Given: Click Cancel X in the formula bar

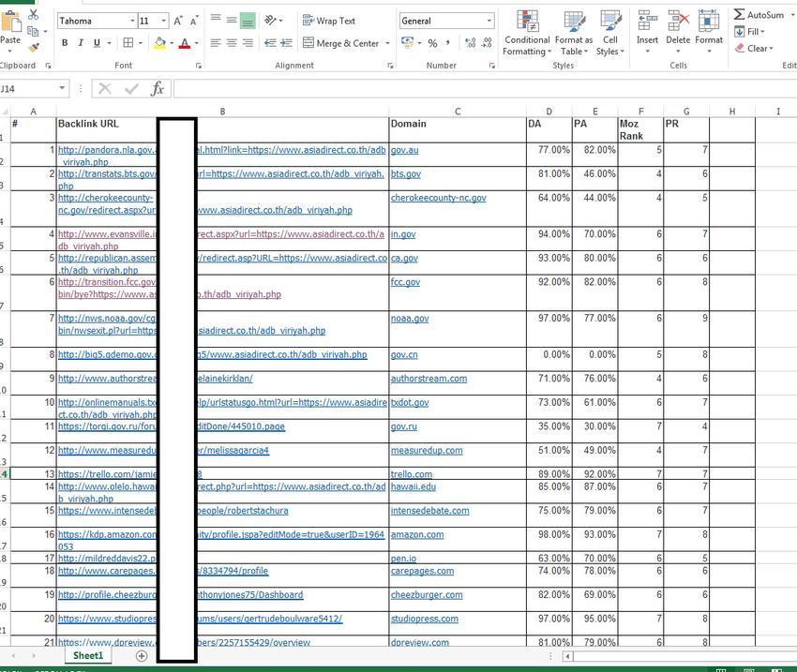Looking at the screenshot, I should coord(105,88).
